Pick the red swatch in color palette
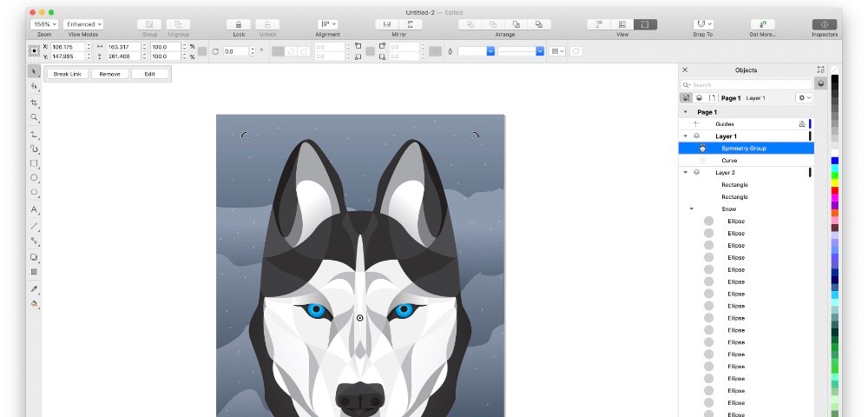This screenshot has width=868, height=417. (x=835, y=190)
